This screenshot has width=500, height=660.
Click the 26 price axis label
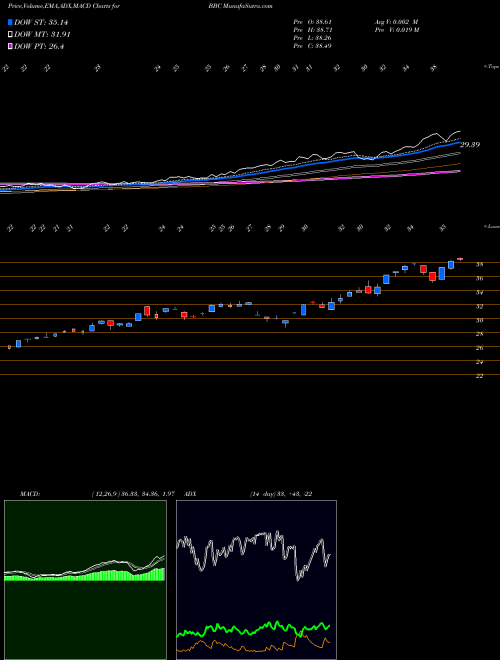tap(479, 348)
